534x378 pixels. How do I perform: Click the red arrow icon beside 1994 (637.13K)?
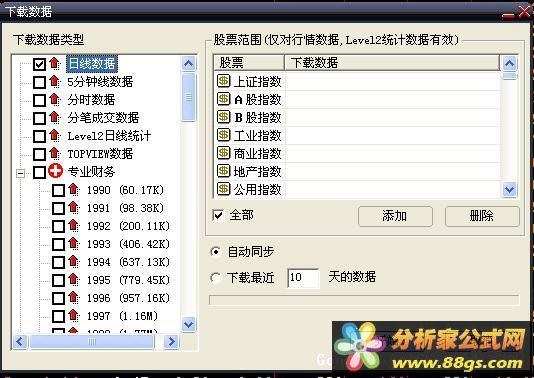click(74, 262)
